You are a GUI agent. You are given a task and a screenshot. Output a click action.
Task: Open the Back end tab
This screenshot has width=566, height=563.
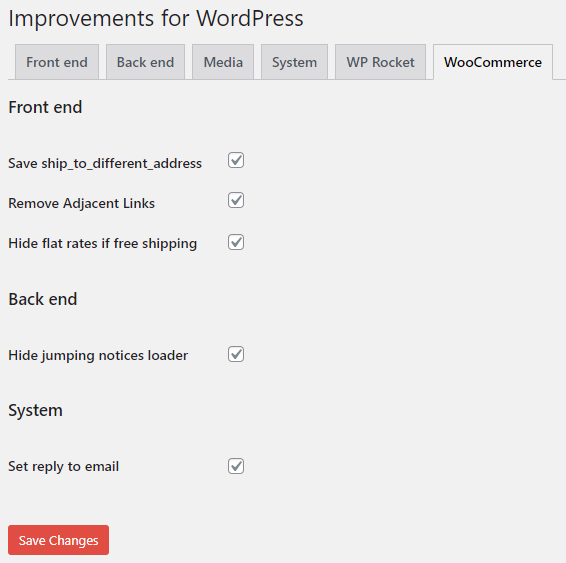coord(145,62)
